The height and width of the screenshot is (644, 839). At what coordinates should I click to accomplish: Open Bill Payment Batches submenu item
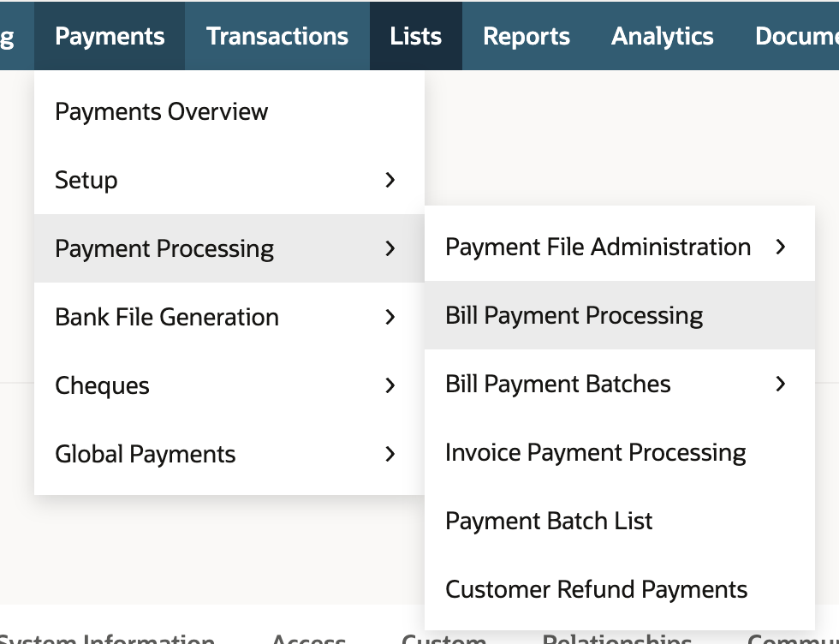point(620,384)
